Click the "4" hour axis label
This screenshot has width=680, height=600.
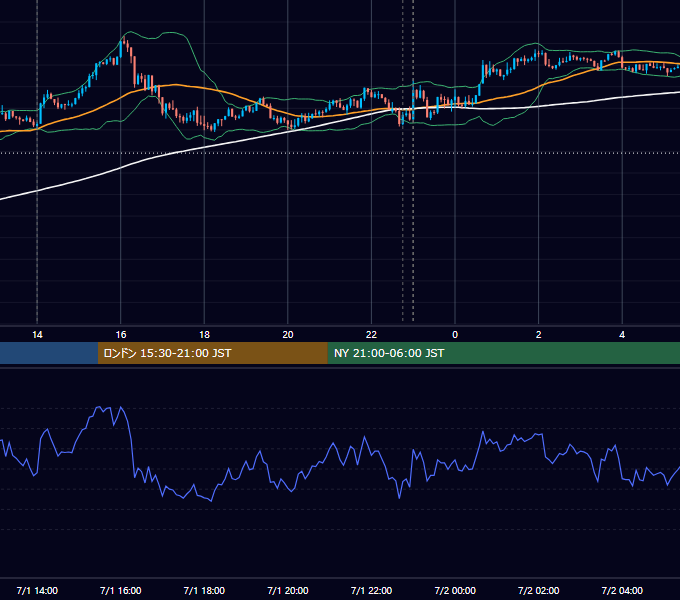622,335
